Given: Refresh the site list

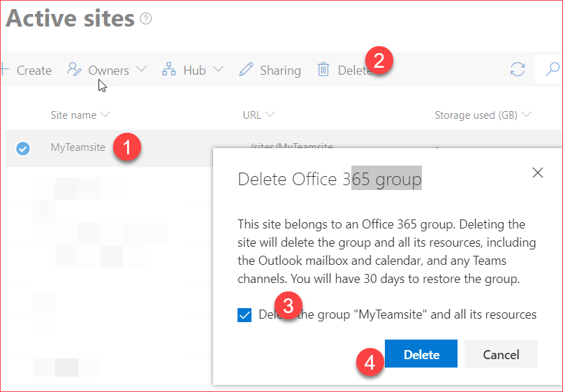Looking at the screenshot, I should pos(518,69).
